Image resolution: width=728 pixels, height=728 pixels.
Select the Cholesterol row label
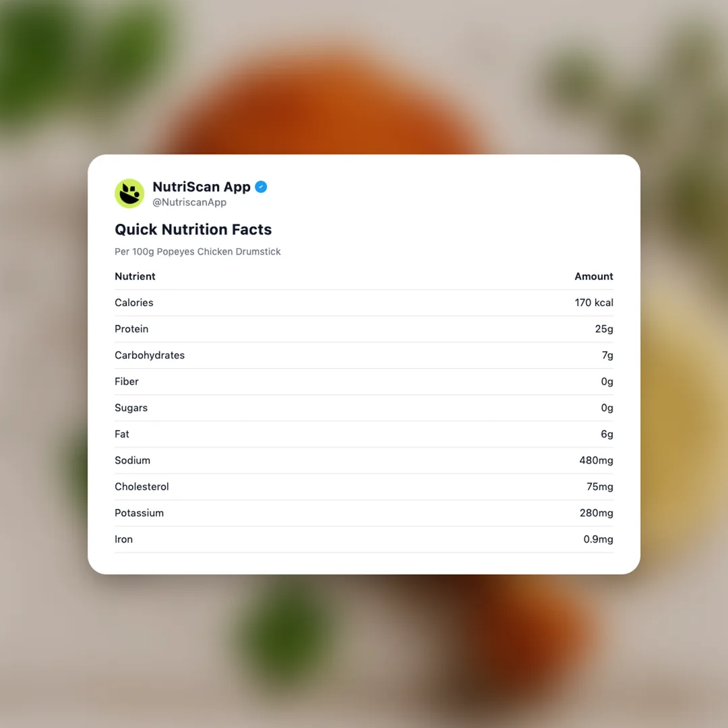(x=142, y=487)
